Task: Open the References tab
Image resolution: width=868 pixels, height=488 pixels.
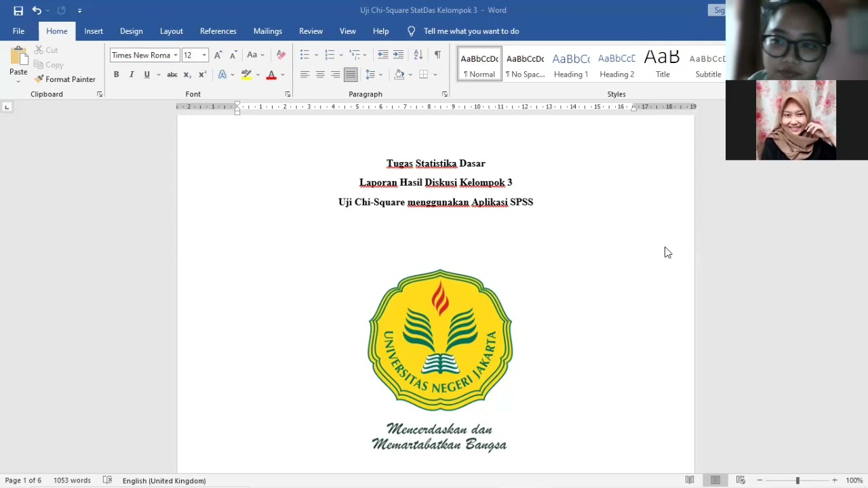Action: click(x=218, y=31)
